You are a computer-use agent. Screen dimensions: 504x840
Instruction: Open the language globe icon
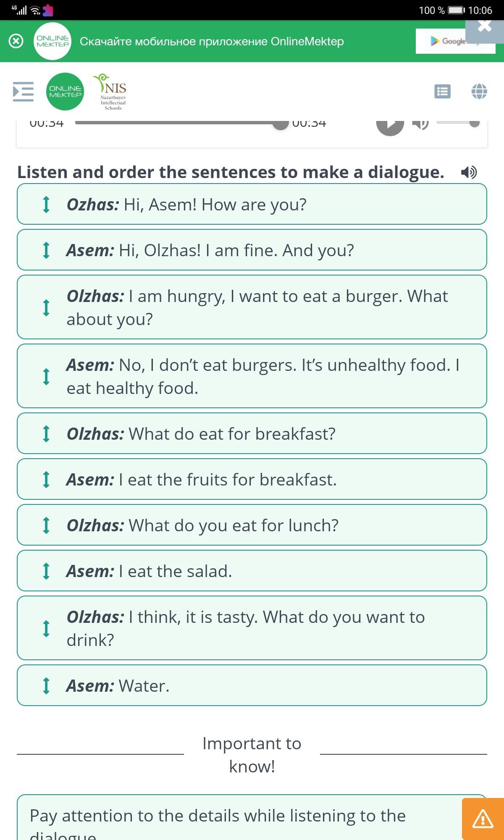479,92
